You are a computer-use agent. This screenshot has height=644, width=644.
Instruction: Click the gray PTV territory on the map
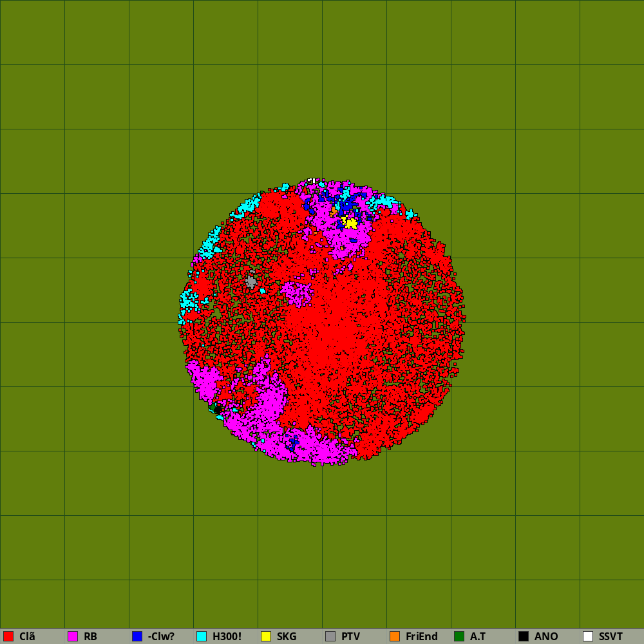[x=251, y=282]
